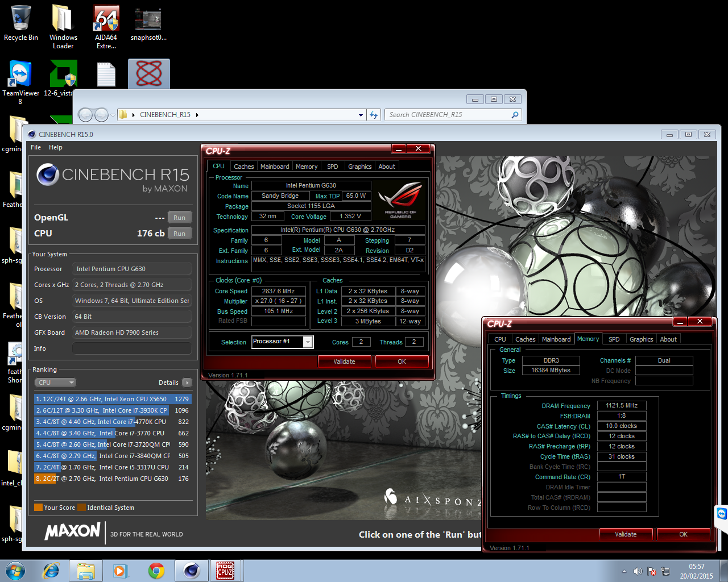Expand the CINEBENCH_R15 breadcrumb arrow
The width and height of the screenshot is (728, 582).
coord(197,115)
